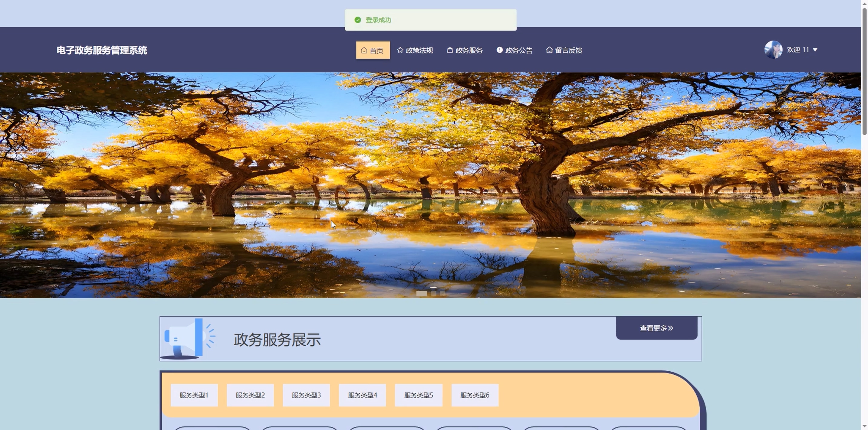Click the exclamation icon beside 政务公告
Image resolution: width=868 pixels, height=430 pixels.
click(499, 50)
